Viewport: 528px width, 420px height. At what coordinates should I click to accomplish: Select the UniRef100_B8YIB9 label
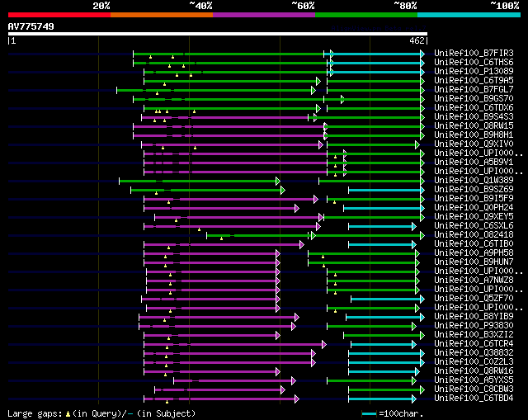[x=474, y=317]
